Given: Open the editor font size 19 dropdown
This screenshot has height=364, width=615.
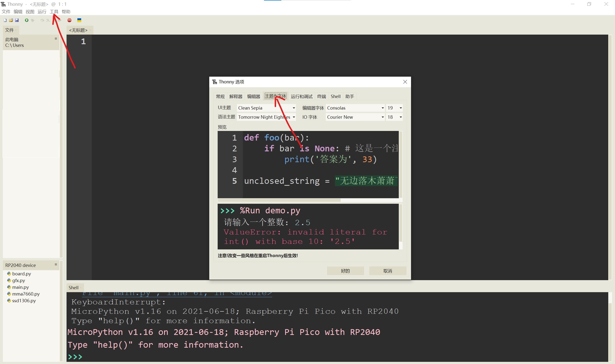Looking at the screenshot, I should (x=394, y=108).
